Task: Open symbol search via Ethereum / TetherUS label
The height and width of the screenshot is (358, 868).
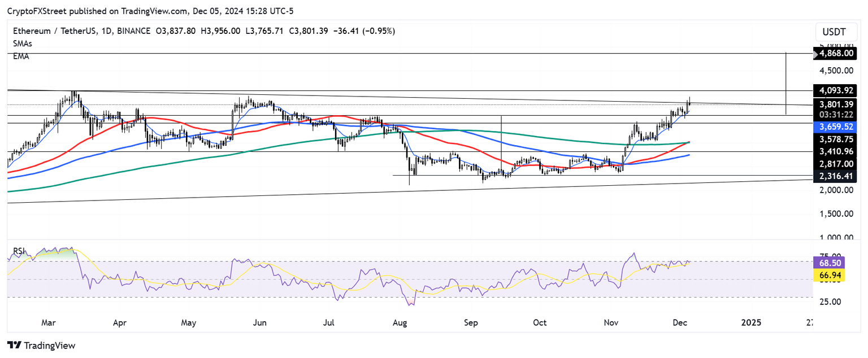Action: (57, 31)
